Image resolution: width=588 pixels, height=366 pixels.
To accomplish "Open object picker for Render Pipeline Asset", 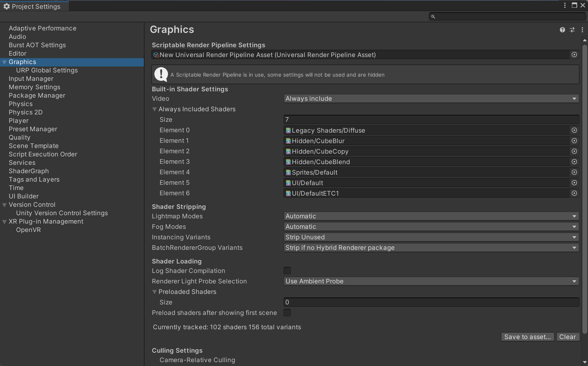I will pos(574,55).
